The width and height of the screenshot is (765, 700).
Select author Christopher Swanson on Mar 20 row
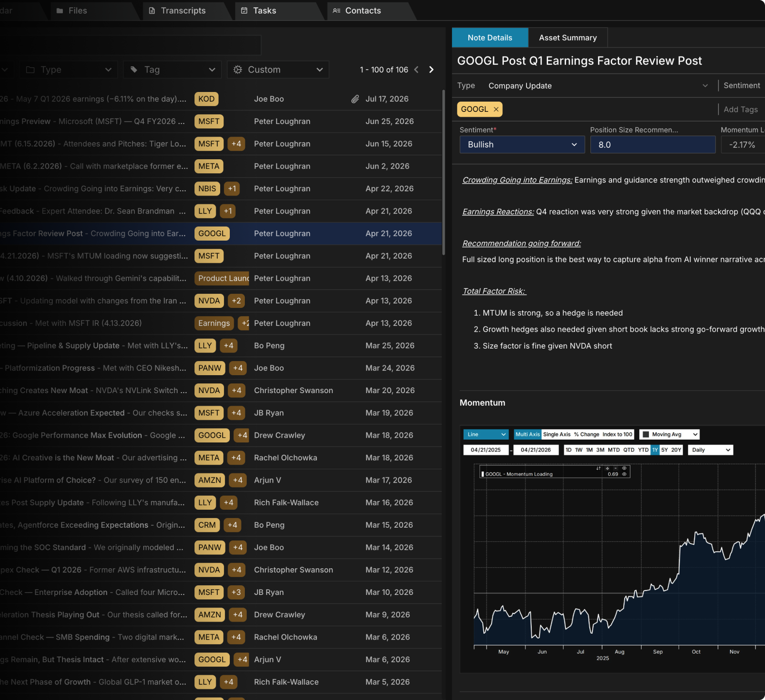[x=293, y=391]
